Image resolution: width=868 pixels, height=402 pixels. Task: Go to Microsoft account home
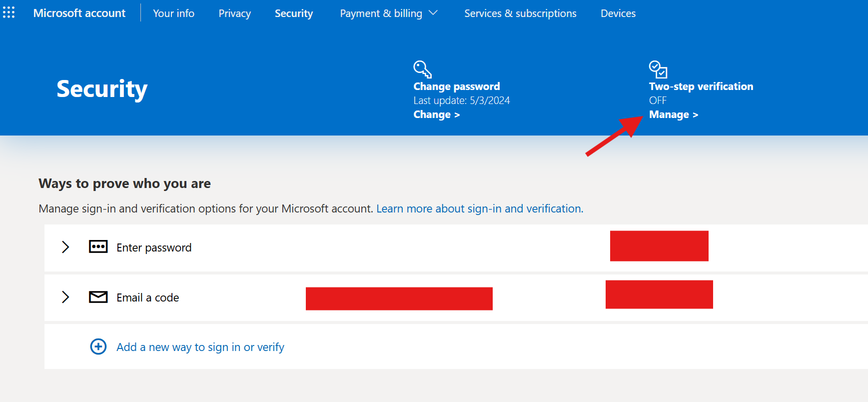tap(79, 13)
